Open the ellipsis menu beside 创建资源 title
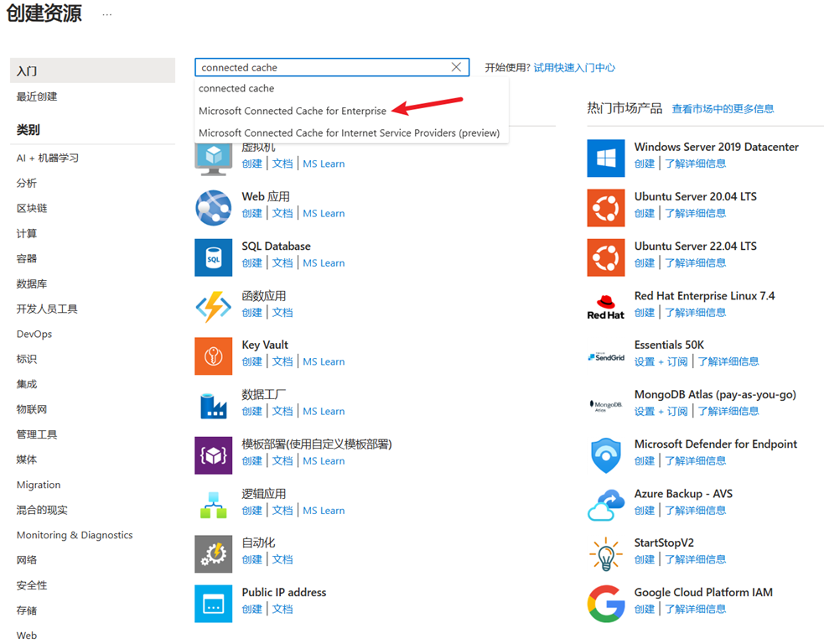The width and height of the screenshot is (824, 644). tap(106, 15)
